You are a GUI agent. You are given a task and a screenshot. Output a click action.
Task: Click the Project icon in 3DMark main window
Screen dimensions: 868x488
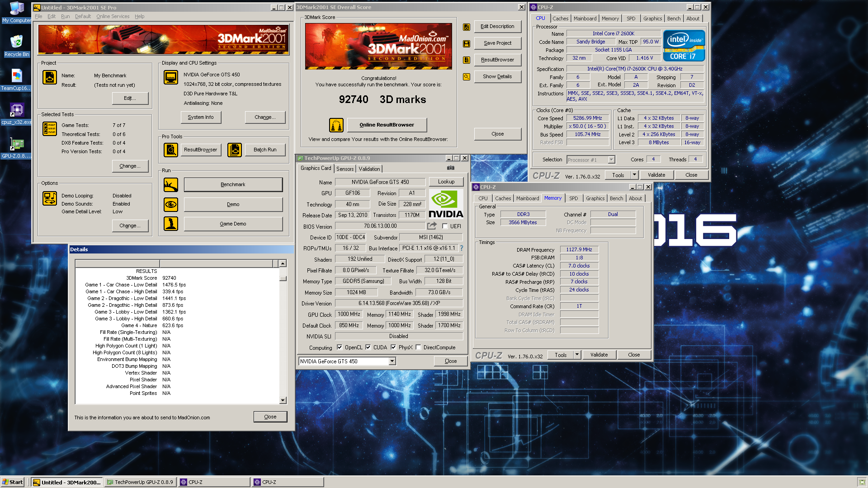(50, 77)
